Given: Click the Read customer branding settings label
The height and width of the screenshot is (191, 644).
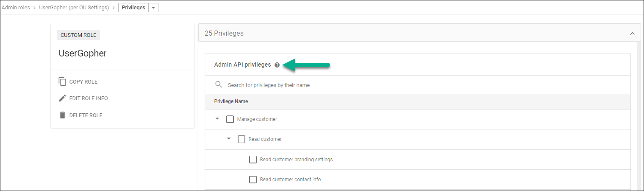Looking at the screenshot, I should coord(296,160).
